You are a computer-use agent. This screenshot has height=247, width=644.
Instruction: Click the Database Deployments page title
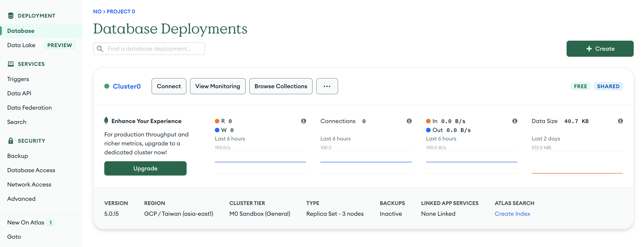[x=170, y=29]
